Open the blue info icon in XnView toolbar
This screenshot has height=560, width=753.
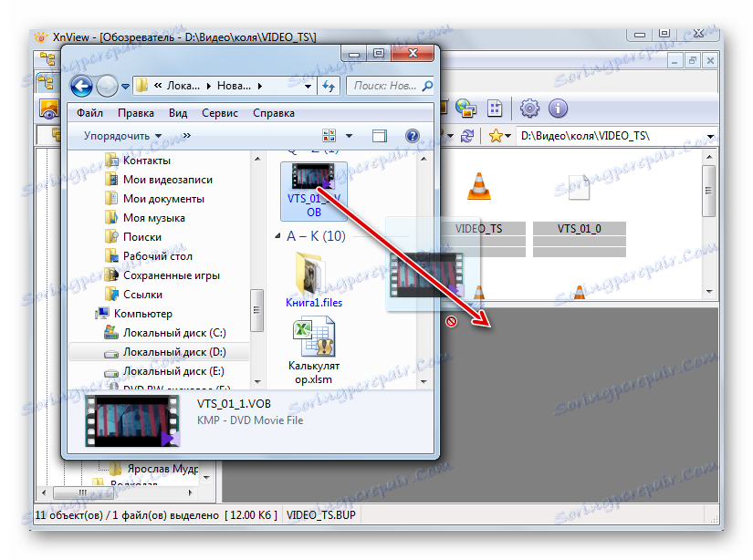(x=558, y=109)
